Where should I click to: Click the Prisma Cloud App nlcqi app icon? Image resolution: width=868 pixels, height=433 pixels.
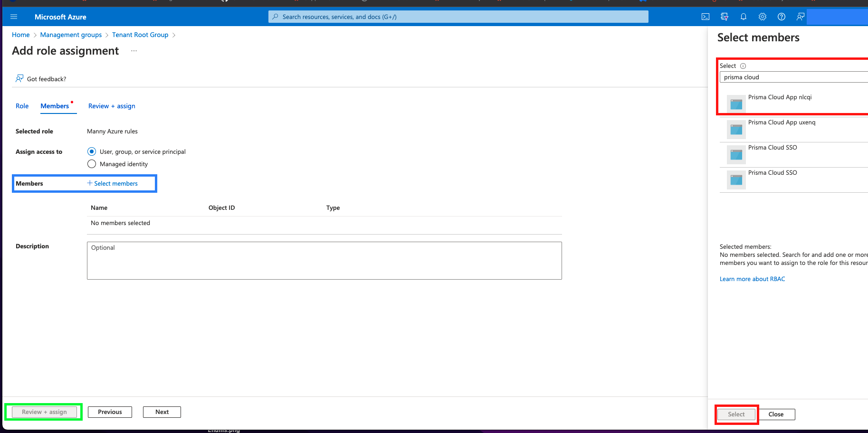736,104
